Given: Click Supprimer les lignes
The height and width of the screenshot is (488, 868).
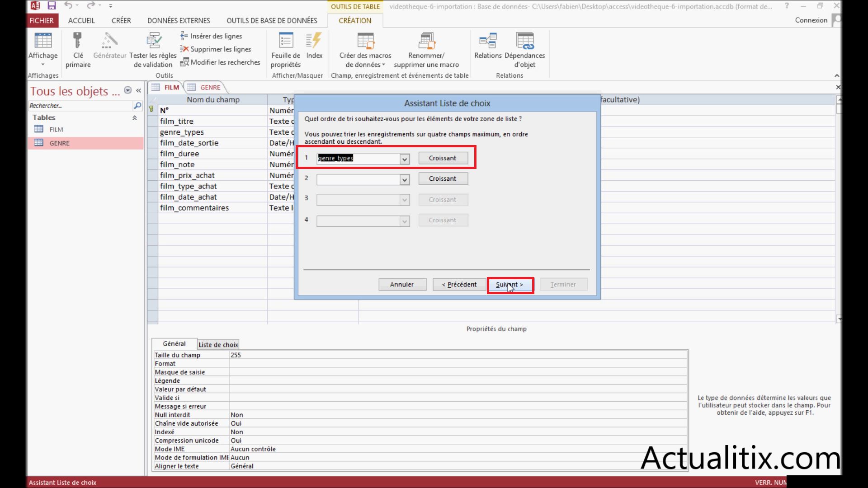Looking at the screenshot, I should [216, 49].
